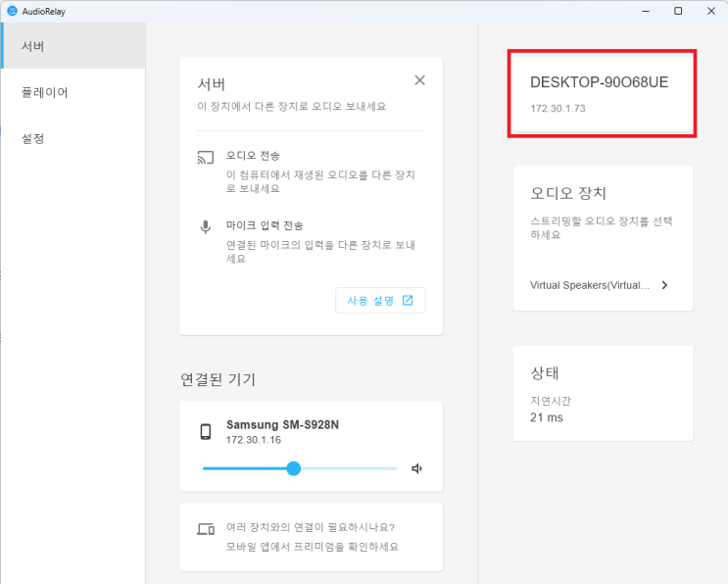Image resolution: width=728 pixels, height=584 pixels.
Task: Open the 설정 settings tab
Action: (73, 138)
